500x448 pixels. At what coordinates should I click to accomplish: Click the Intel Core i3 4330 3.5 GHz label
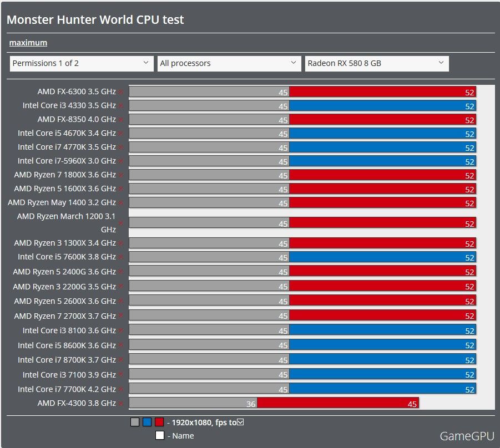click(x=69, y=105)
